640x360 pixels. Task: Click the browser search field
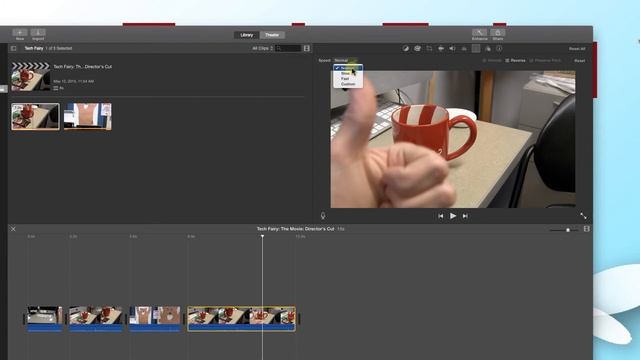pos(289,48)
